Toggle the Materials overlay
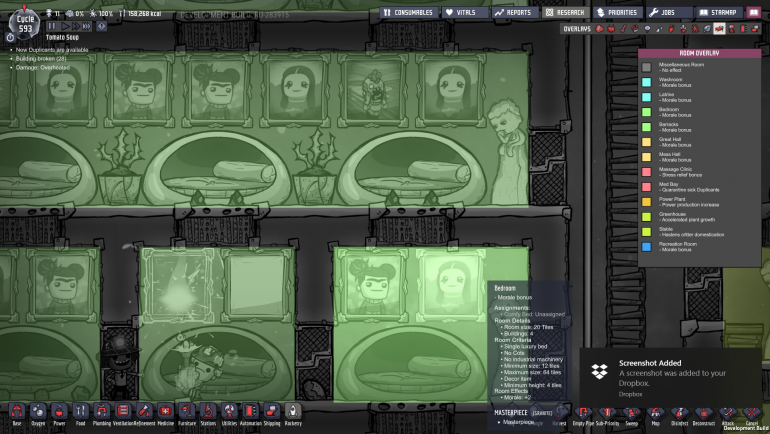 pos(635,29)
